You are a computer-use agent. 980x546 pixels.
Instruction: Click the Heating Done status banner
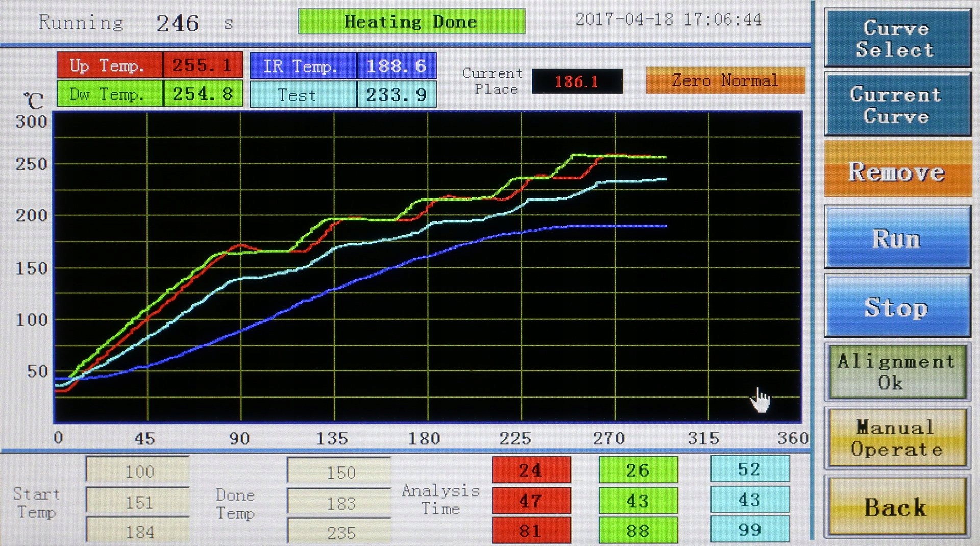pyautogui.click(x=411, y=22)
